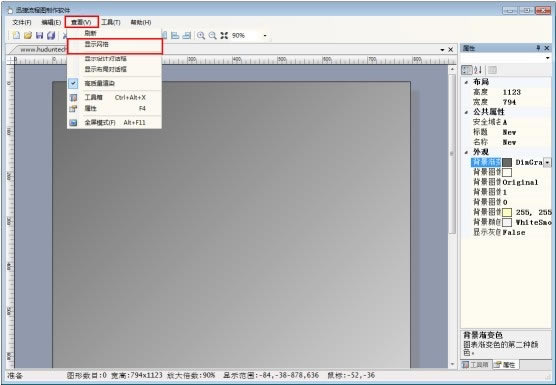Click the fit-to-window four-arrow icon
The image size is (556, 385).
[224, 35]
